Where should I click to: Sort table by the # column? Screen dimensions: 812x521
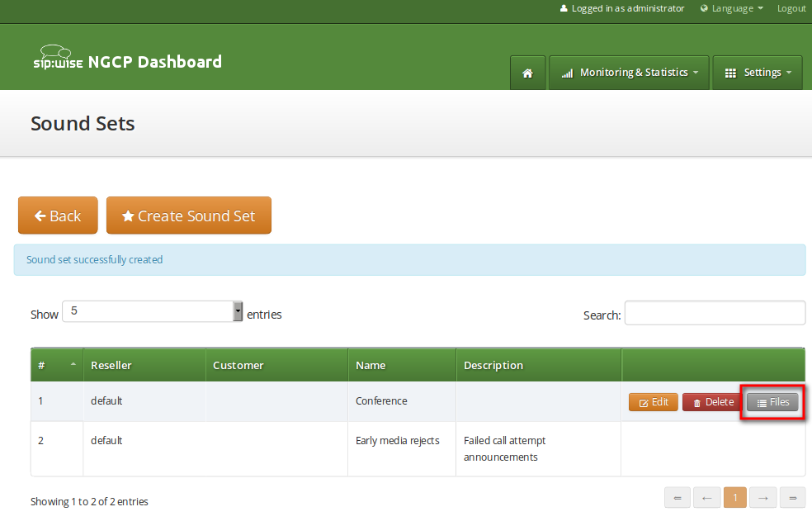[x=56, y=365]
